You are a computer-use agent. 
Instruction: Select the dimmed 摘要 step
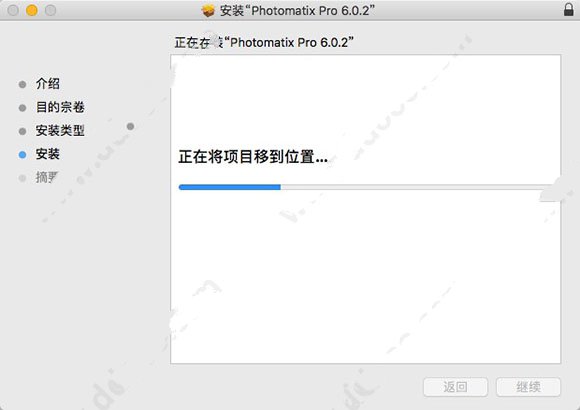coord(47,178)
